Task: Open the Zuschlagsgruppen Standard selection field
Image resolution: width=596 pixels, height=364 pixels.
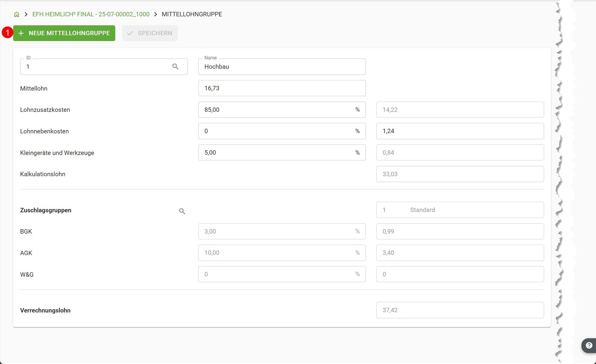Action: (x=460, y=210)
